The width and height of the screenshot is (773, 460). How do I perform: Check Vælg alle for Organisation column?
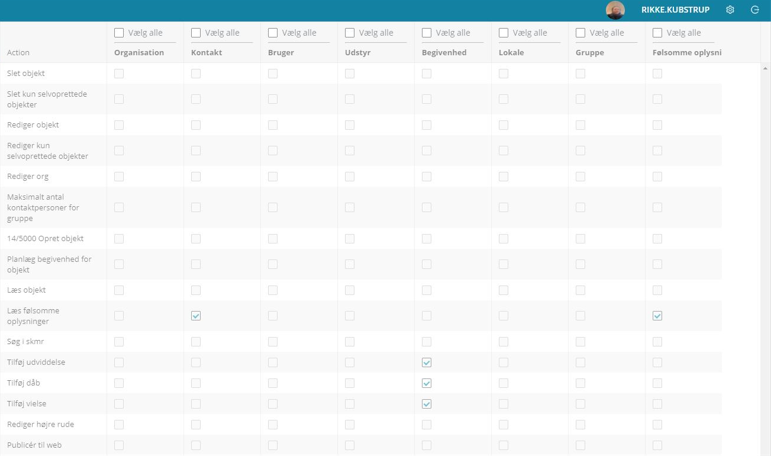pyautogui.click(x=119, y=33)
